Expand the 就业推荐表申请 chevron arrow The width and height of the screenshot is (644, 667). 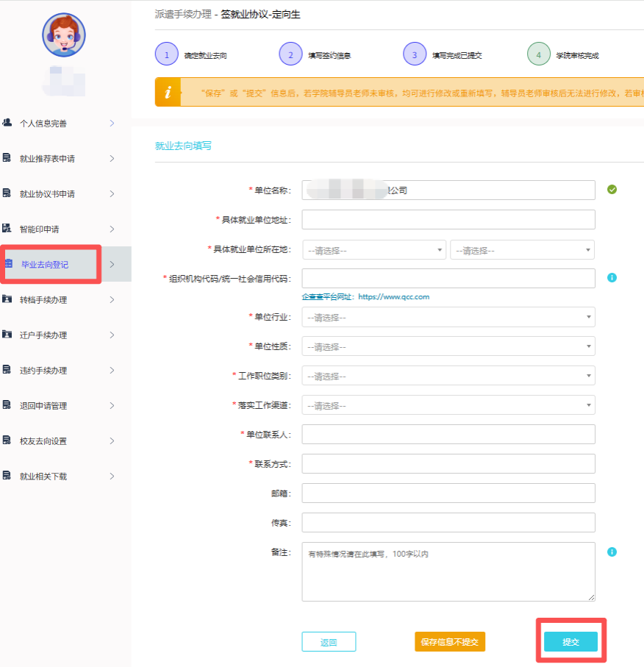112,158
